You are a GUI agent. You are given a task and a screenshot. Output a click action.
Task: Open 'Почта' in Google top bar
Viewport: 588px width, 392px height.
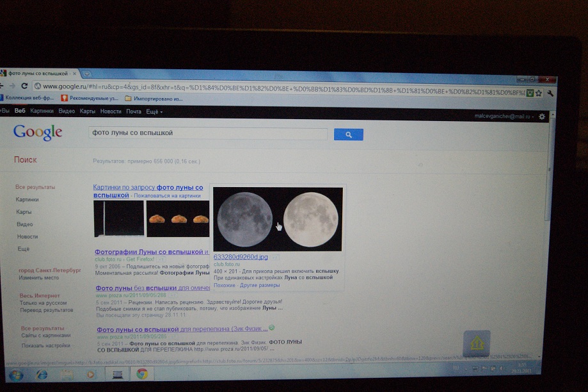134,111
